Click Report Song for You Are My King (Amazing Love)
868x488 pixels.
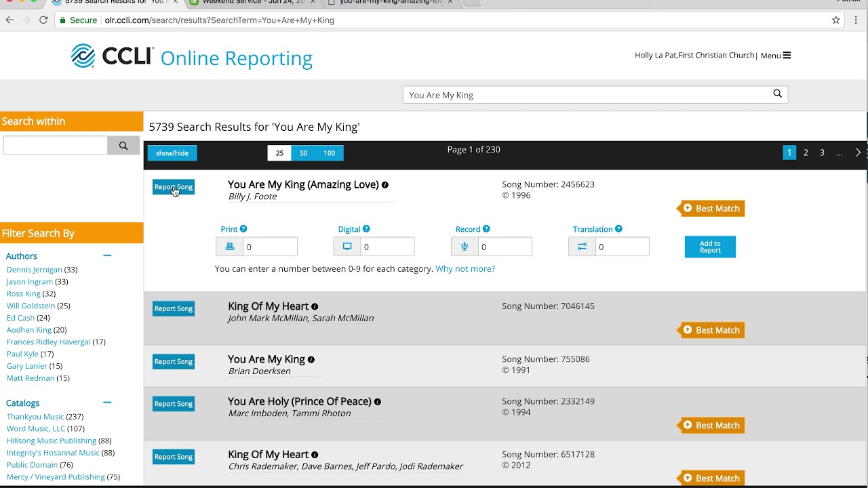[174, 187]
